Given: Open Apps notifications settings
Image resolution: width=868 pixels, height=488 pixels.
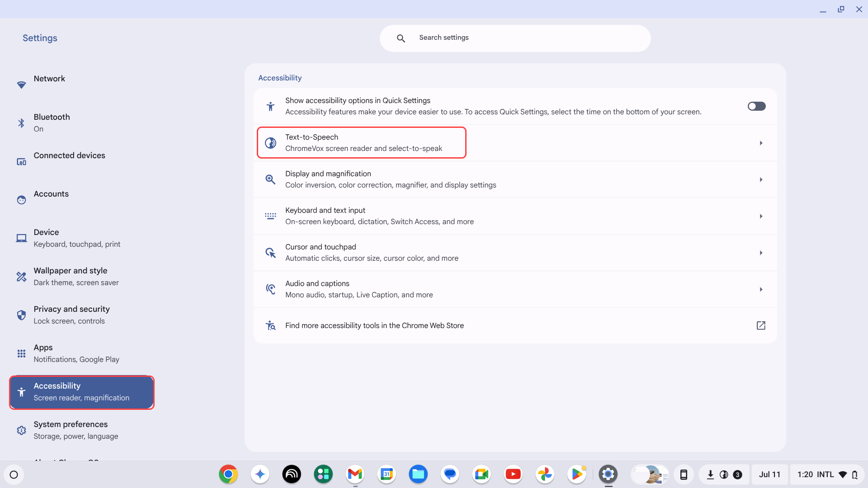Looking at the screenshot, I should (x=81, y=353).
